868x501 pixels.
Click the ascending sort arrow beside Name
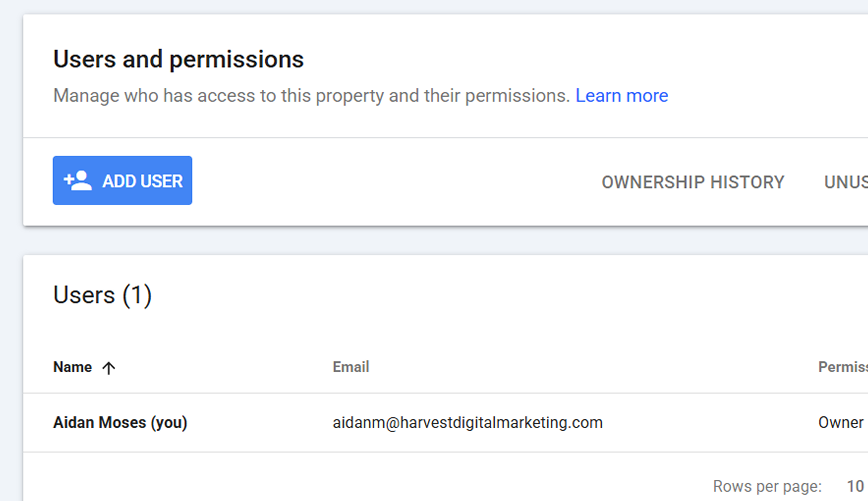pos(109,368)
